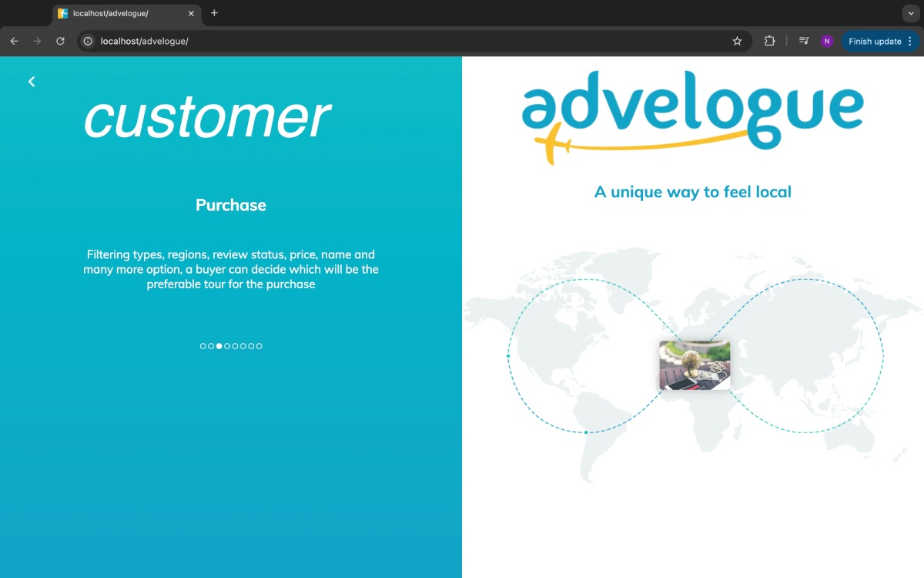Click the white back chevron above customer
This screenshot has height=578, width=924.
click(x=32, y=82)
